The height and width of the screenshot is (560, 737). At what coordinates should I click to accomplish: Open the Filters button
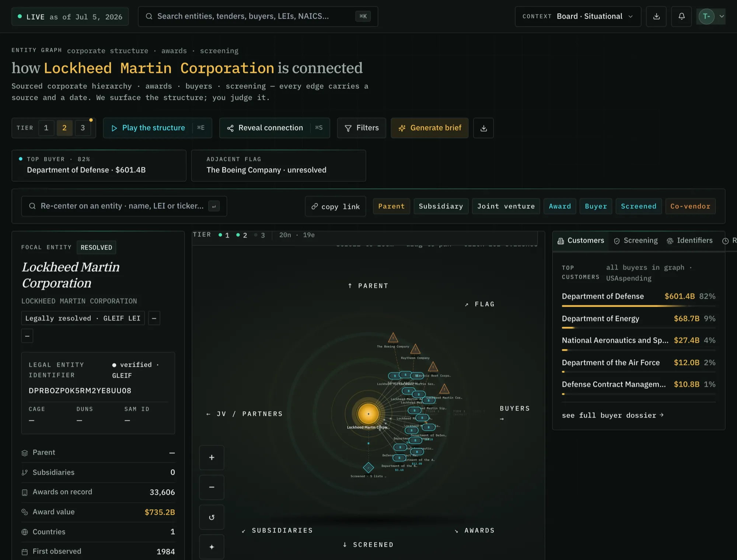pos(361,128)
